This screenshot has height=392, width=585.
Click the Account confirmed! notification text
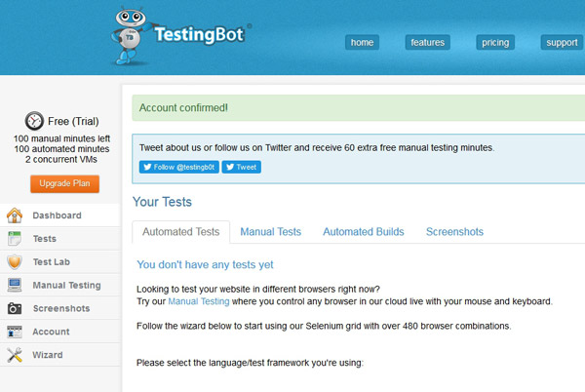[183, 108]
